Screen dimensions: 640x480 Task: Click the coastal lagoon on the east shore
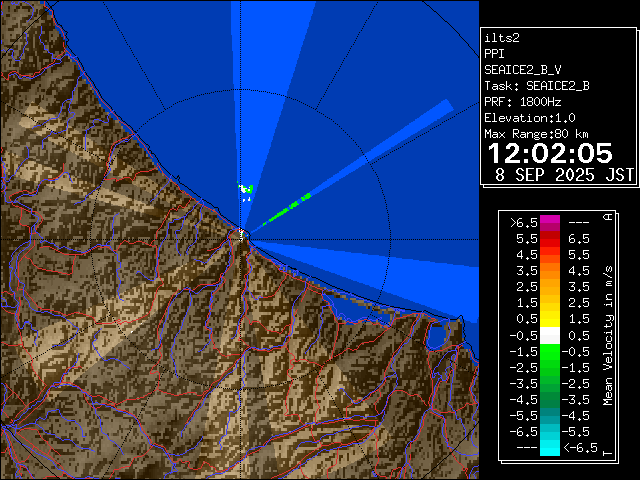click(x=436, y=337)
